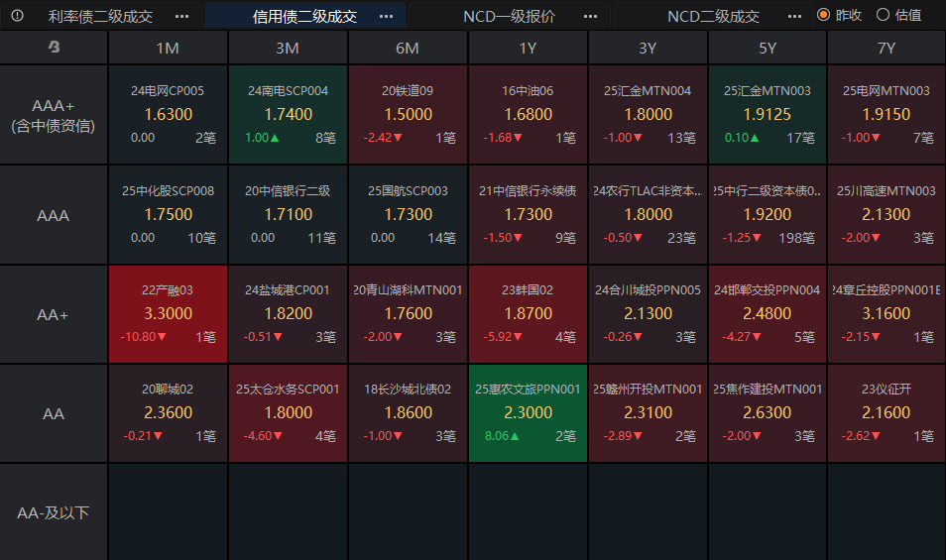Click the 1M column header
Screen dimensions: 946x560
[x=168, y=48]
